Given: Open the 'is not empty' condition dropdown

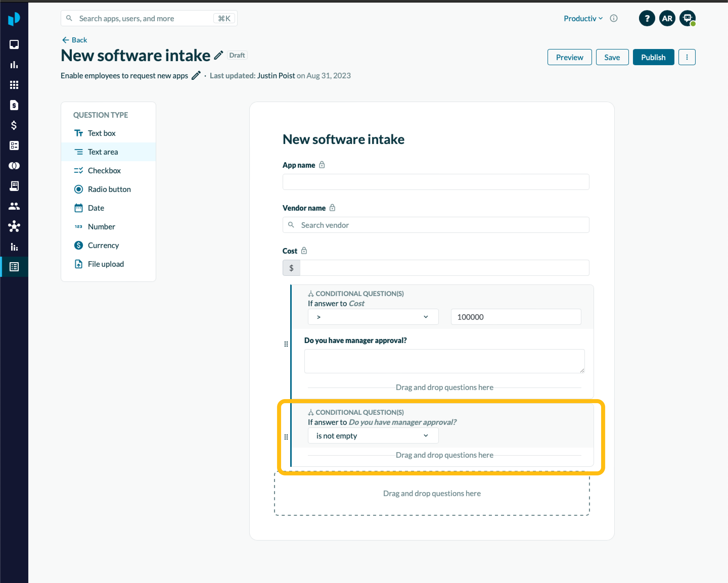Looking at the screenshot, I should click(373, 435).
